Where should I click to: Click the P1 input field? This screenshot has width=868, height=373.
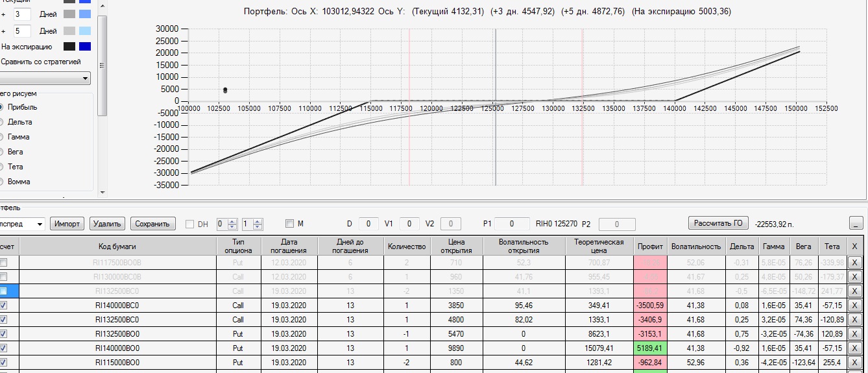pyautogui.click(x=512, y=224)
